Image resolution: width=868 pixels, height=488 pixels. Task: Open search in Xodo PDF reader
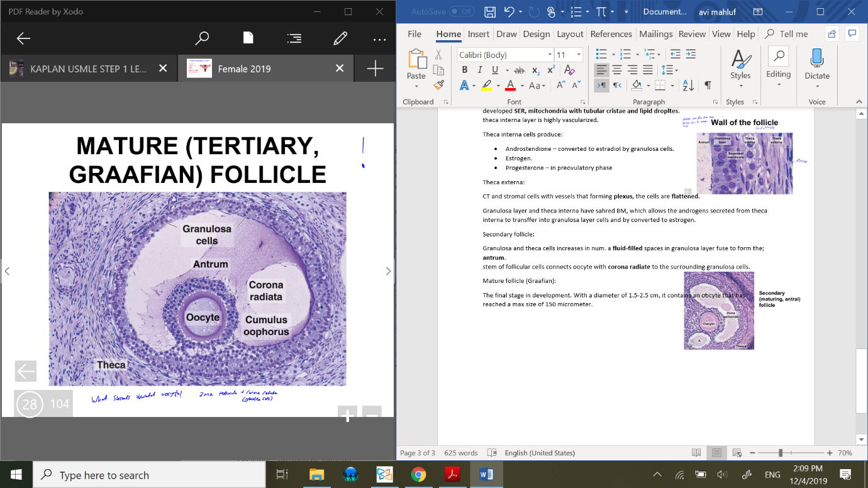pyautogui.click(x=202, y=38)
